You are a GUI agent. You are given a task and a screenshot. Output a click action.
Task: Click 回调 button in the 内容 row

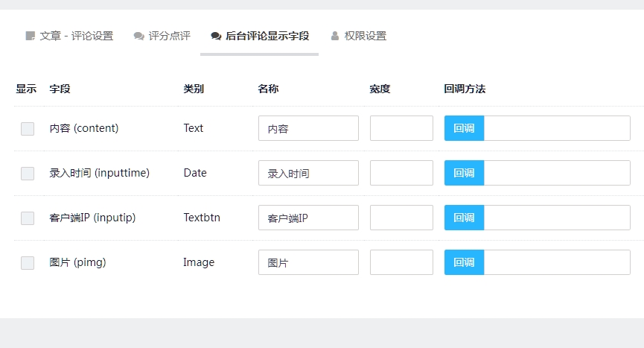[x=464, y=128]
